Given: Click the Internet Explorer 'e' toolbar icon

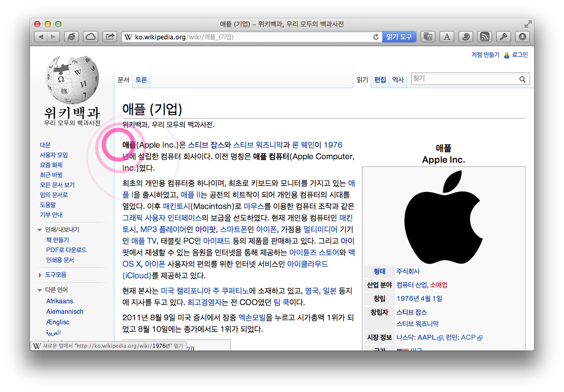Looking at the screenshot, I should [x=71, y=37].
